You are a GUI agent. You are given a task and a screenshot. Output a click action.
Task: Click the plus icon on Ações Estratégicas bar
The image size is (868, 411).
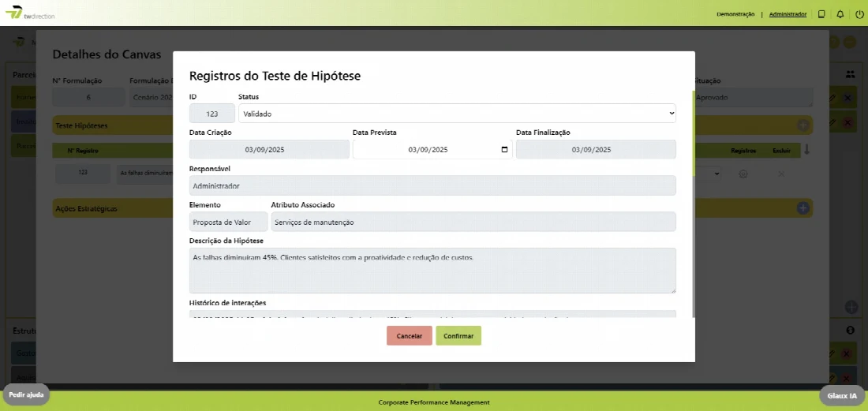pos(803,208)
